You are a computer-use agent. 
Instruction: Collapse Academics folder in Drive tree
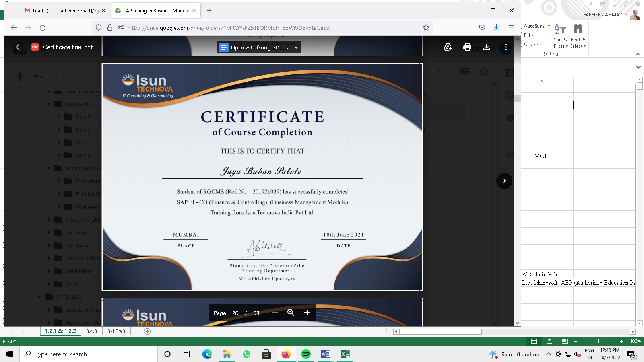(49, 104)
